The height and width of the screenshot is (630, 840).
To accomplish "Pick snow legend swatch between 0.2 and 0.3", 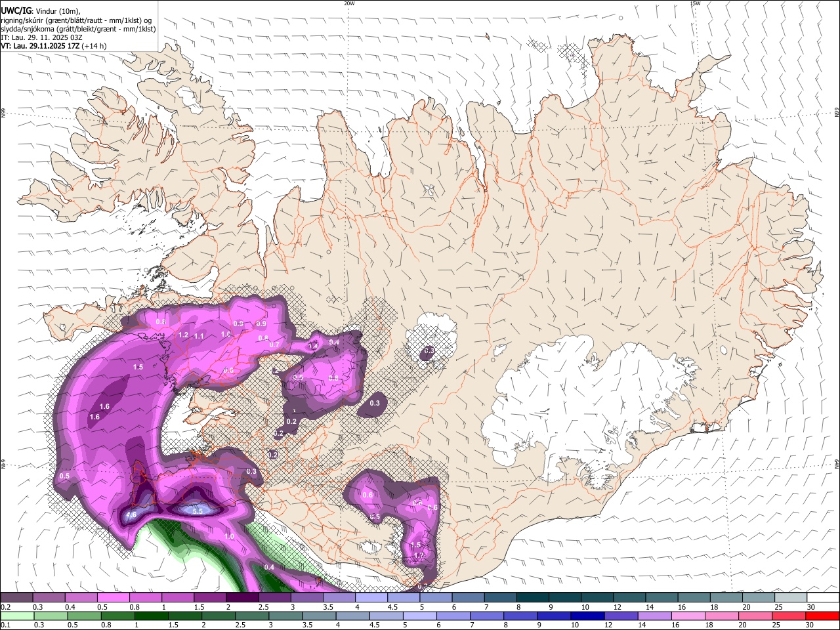I will [16, 598].
